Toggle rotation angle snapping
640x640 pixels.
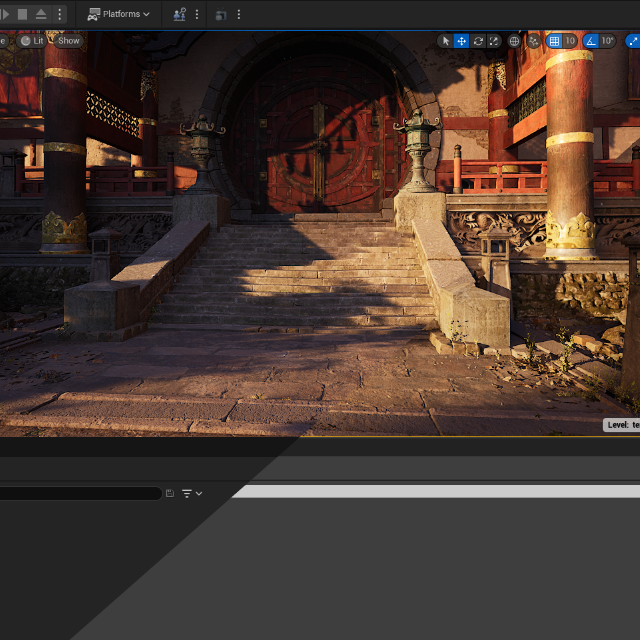coord(591,41)
